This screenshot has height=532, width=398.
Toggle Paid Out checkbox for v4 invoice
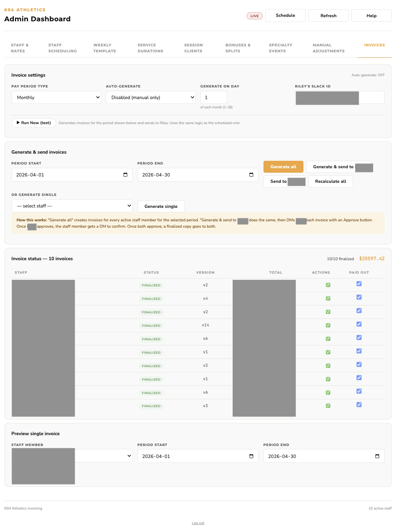359,297
